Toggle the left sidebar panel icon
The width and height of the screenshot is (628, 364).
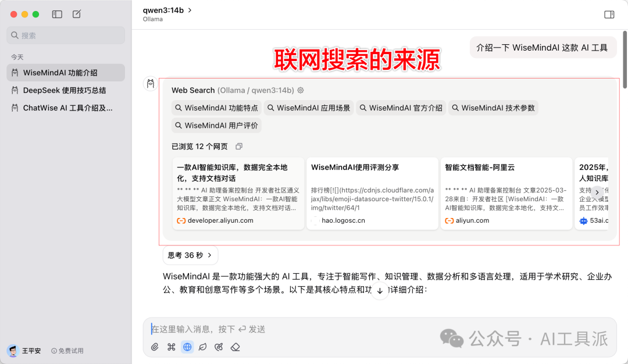(x=57, y=15)
